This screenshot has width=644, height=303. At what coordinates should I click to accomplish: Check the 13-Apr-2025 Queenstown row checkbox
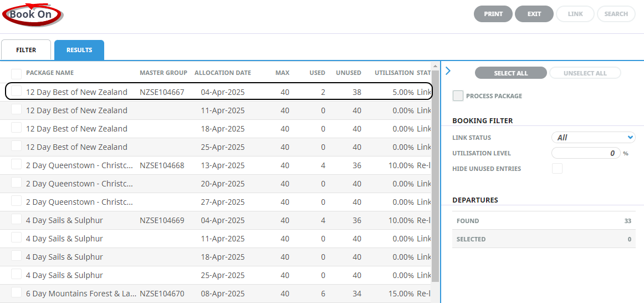click(17, 165)
